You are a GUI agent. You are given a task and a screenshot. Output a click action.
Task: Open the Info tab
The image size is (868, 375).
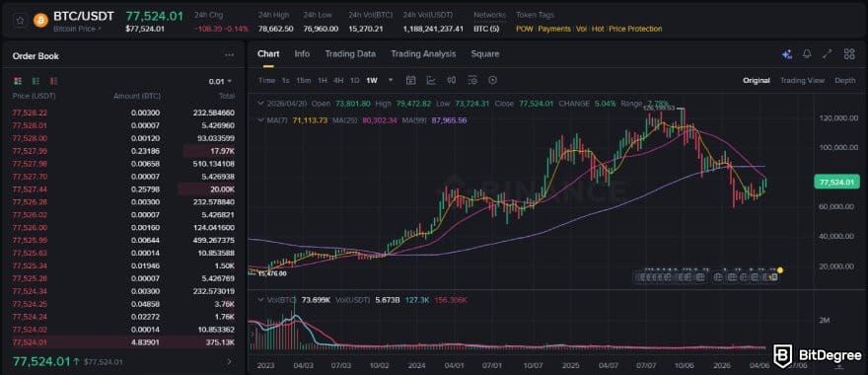pyautogui.click(x=302, y=53)
